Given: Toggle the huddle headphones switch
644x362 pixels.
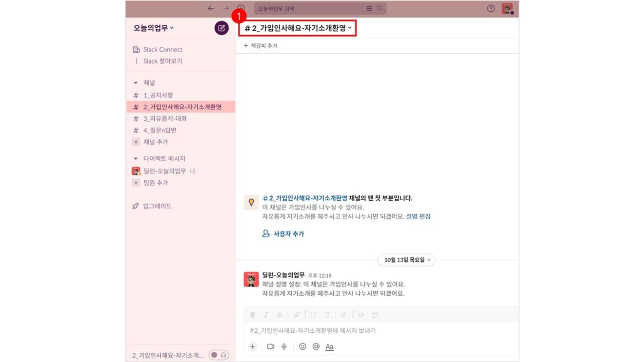Looking at the screenshot, I should (219, 355).
